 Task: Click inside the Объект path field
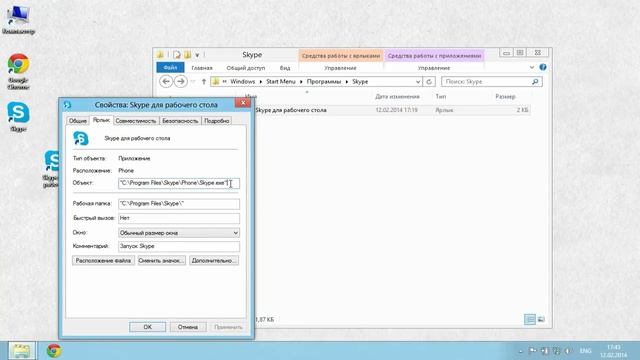pyautogui.click(x=179, y=183)
